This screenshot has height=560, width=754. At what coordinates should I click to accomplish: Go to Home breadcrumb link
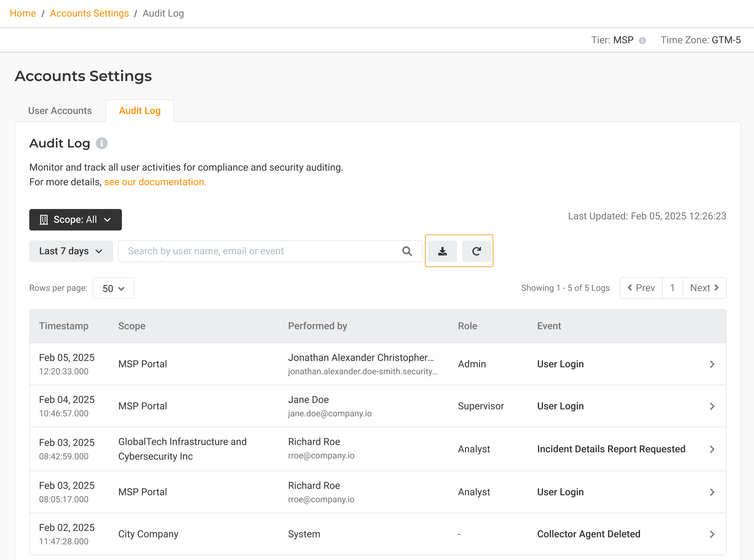pos(23,13)
